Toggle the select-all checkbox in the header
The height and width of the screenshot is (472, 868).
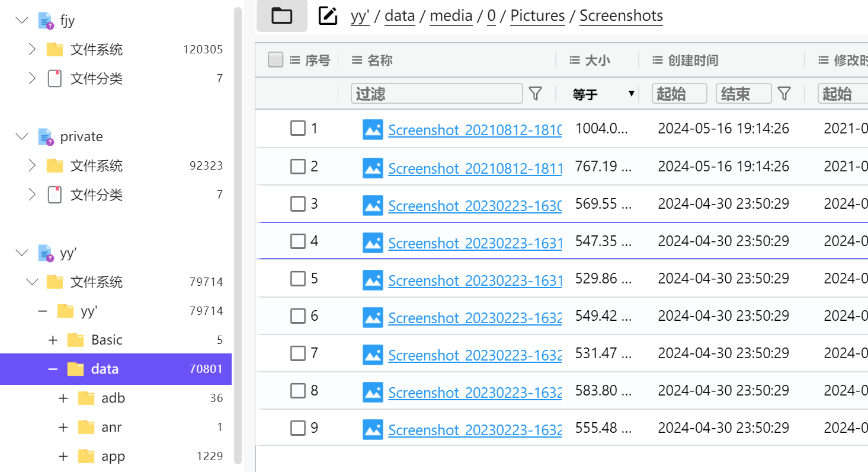point(276,60)
